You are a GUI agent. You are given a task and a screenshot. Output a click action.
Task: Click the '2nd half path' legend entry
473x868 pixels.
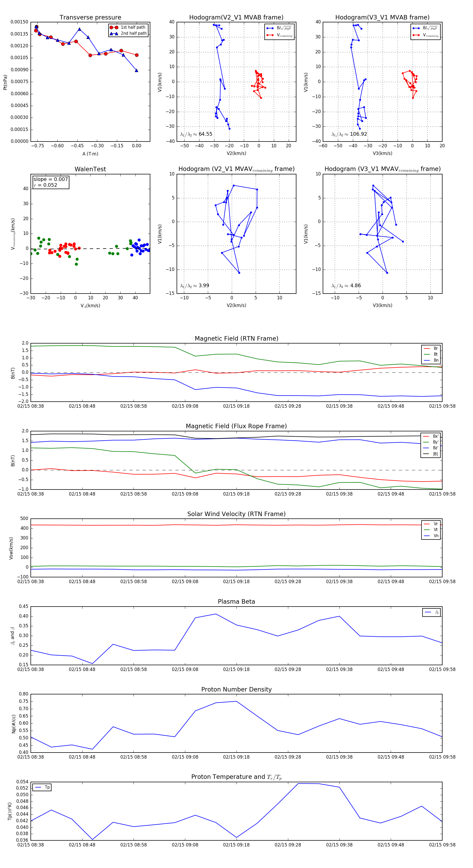point(128,33)
